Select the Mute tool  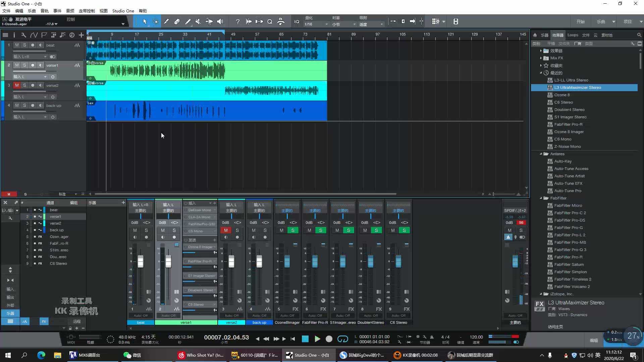pos(198,21)
